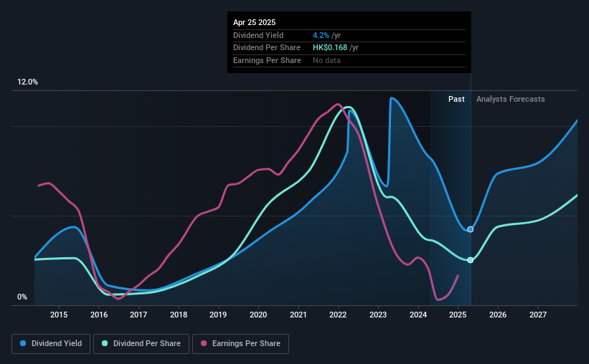Image resolution: width=589 pixels, height=364 pixels.
Task: Click the 2024 x-axis label
Action: 418,315
